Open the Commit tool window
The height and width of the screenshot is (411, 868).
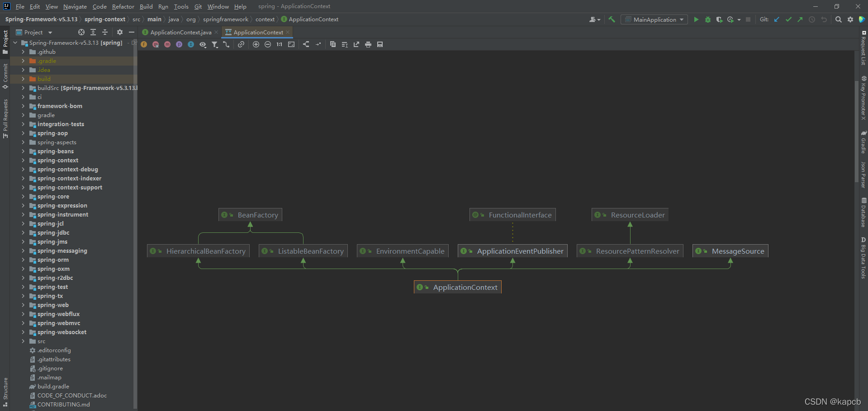point(5,76)
